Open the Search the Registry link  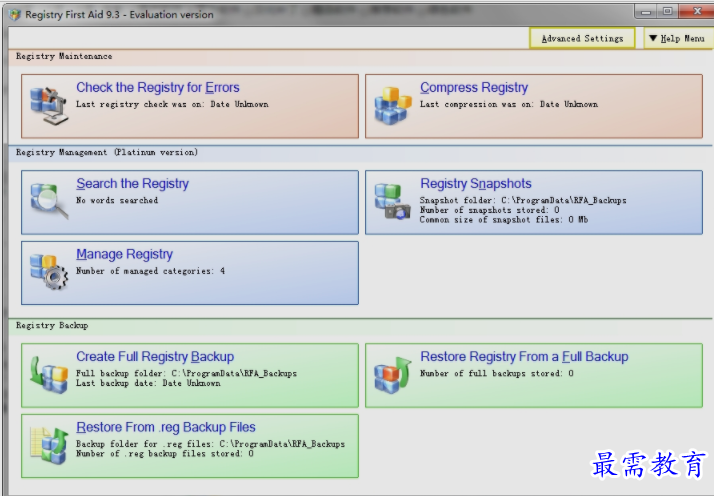[x=133, y=183]
